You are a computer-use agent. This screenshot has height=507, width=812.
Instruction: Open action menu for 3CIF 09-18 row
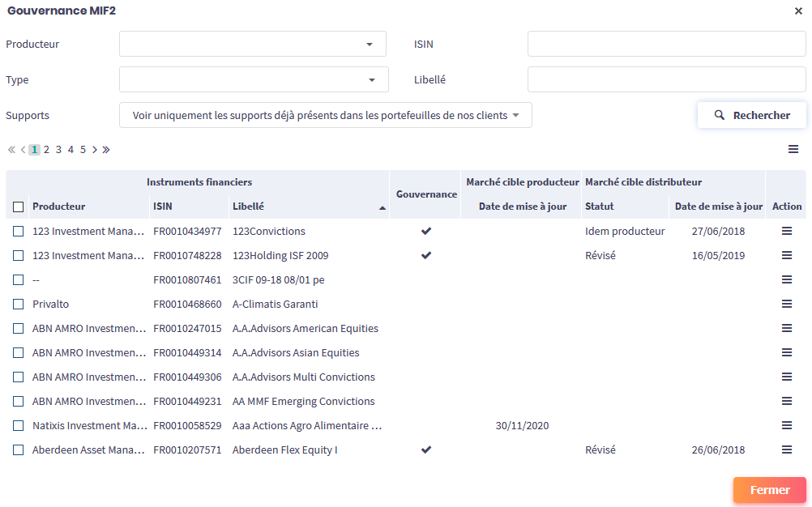coord(786,280)
